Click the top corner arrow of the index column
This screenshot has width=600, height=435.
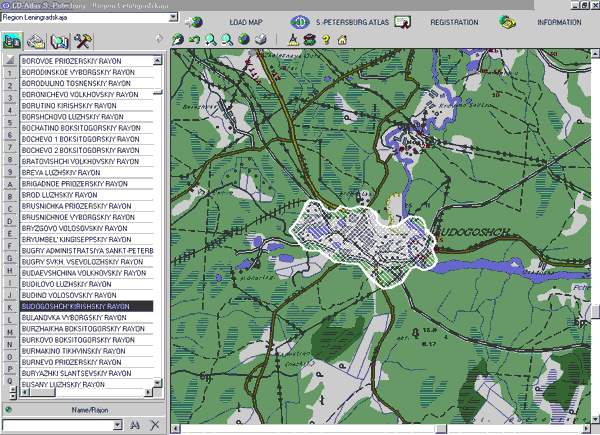pyautogui.click(x=10, y=60)
